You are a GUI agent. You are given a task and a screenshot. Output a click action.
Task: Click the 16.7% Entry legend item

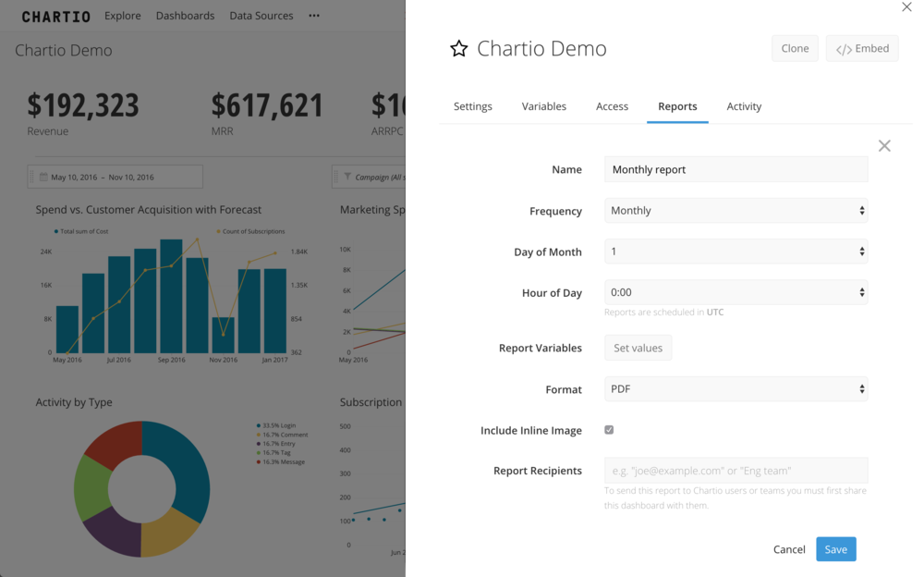[x=275, y=444]
